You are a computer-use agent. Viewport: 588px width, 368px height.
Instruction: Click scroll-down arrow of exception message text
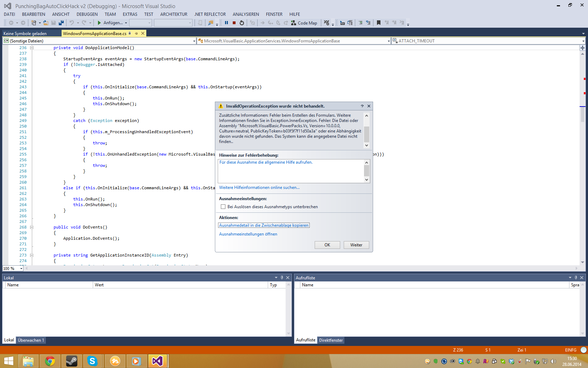(x=367, y=145)
